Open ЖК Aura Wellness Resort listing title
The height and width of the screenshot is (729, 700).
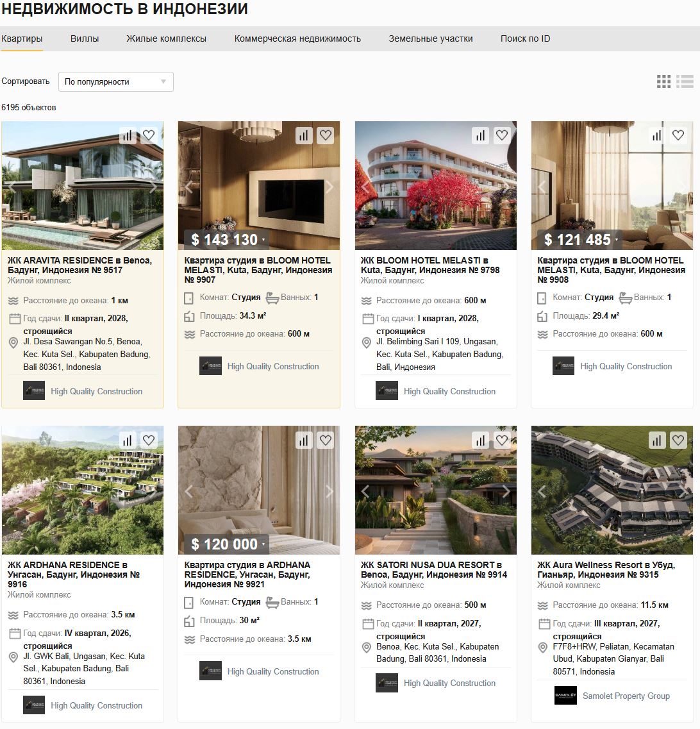[606, 569]
